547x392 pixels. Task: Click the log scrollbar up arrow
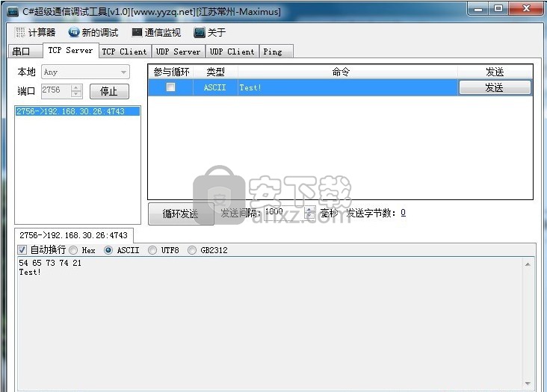[x=528, y=264]
